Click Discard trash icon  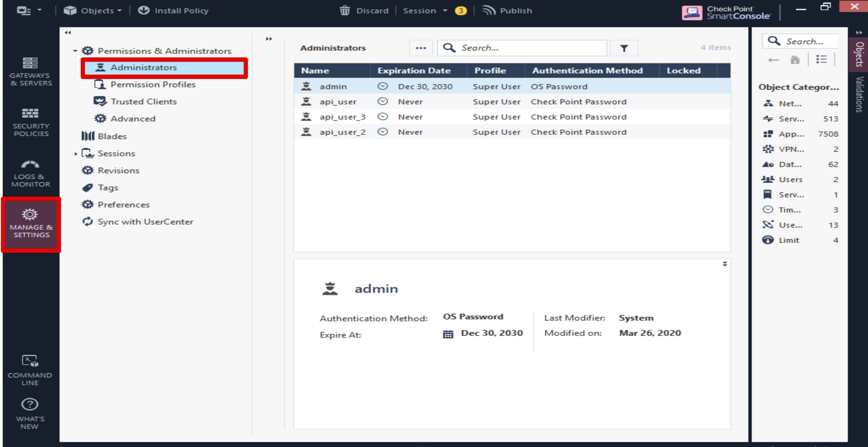tap(345, 11)
